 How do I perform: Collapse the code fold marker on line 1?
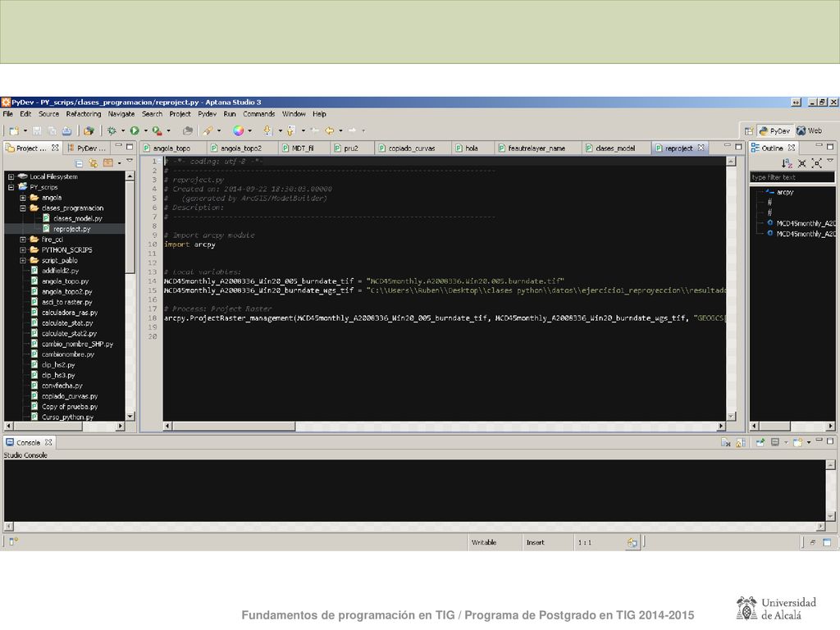(159, 162)
